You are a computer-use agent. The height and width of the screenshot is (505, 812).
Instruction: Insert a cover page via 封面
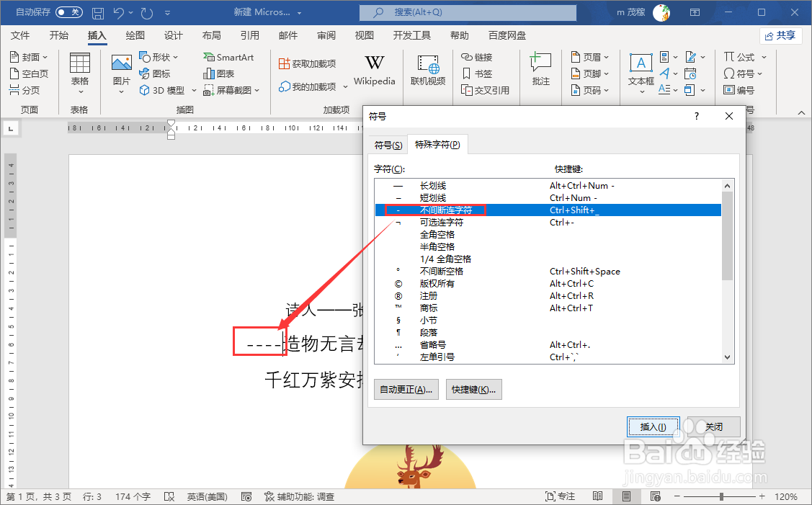coord(29,57)
